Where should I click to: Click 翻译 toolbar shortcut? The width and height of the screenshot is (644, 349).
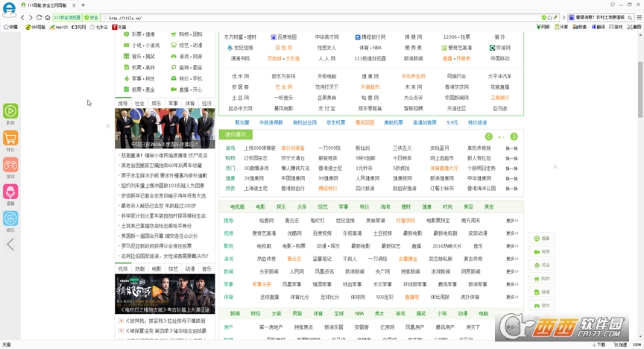click(598, 27)
